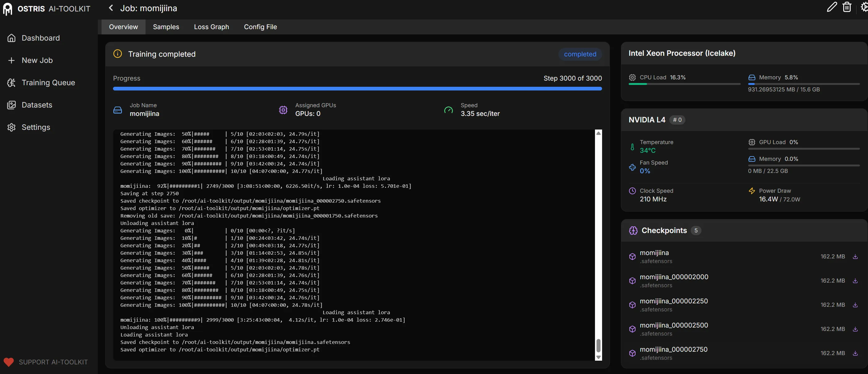868x374 pixels.
Task: Open the Datasets page
Action: click(37, 105)
